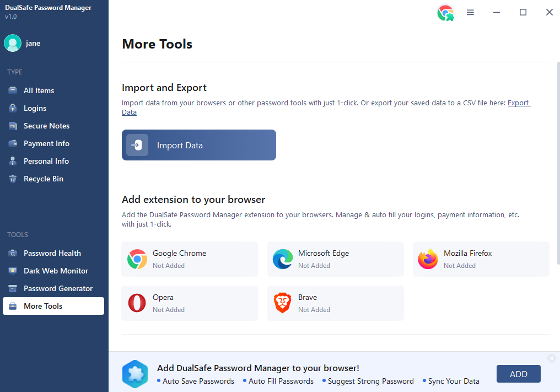The height and width of the screenshot is (392, 560).
Task: Select the Opera browser card
Action: [x=189, y=303]
